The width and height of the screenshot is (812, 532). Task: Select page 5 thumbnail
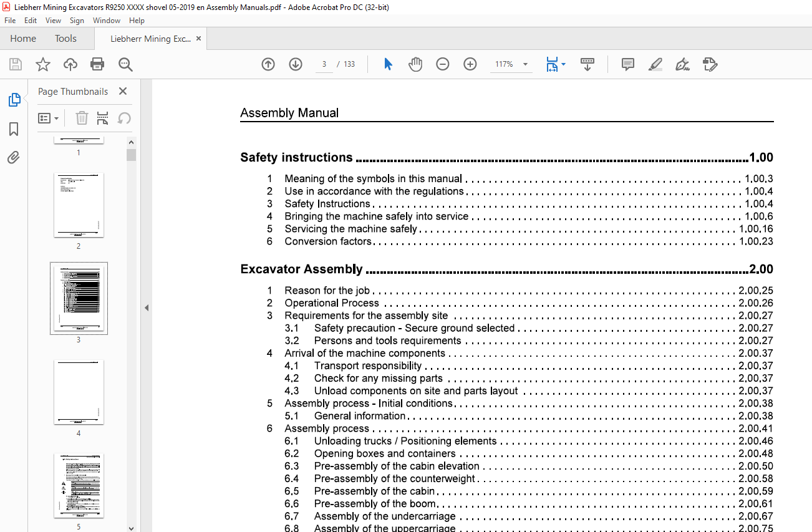pyautogui.click(x=79, y=486)
